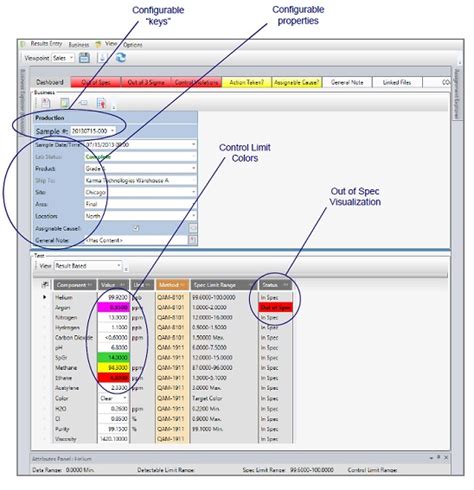Open the View Result Based dropdown
The height and width of the screenshot is (490, 474).
pos(119,266)
